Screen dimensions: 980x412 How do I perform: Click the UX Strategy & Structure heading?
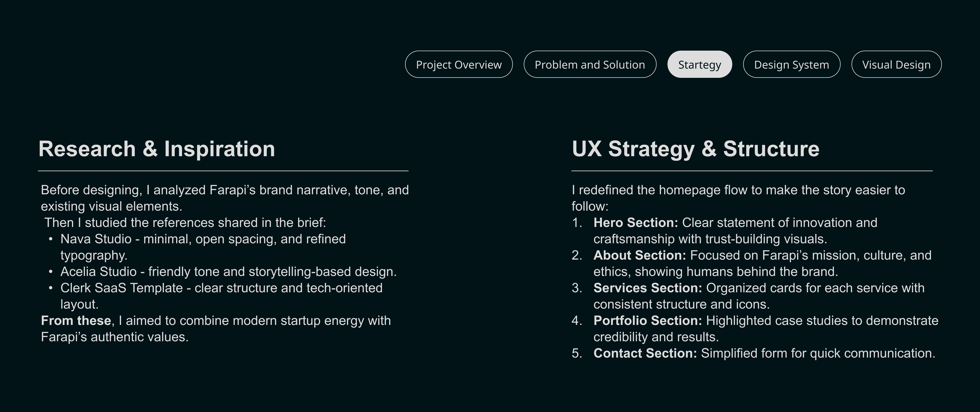click(695, 149)
